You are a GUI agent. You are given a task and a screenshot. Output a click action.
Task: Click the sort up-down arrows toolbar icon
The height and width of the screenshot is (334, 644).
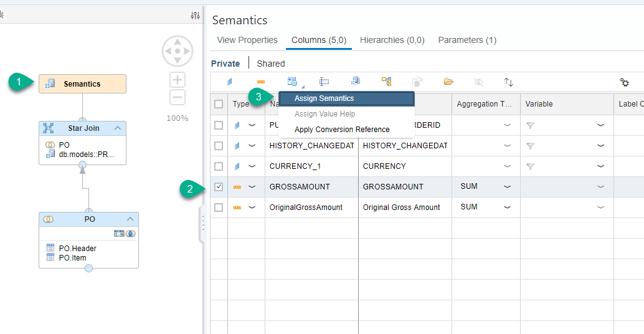[x=508, y=82]
